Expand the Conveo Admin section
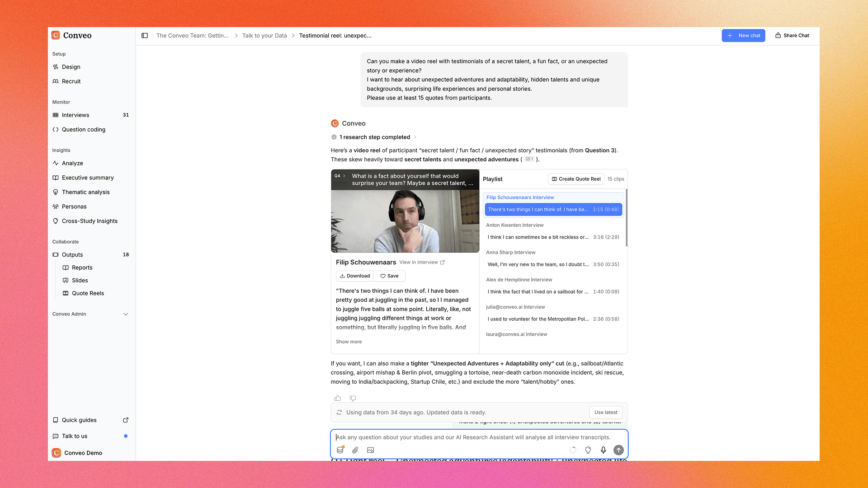The height and width of the screenshot is (488, 868). coord(126,314)
